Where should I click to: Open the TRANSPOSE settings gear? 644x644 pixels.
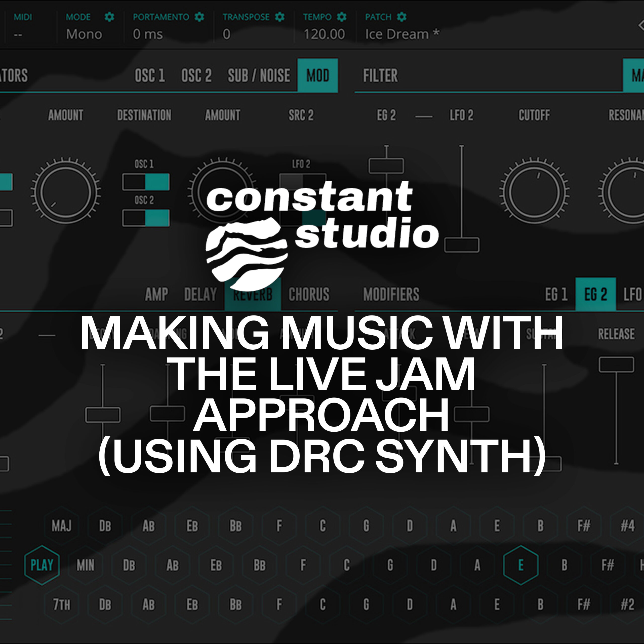(x=279, y=17)
